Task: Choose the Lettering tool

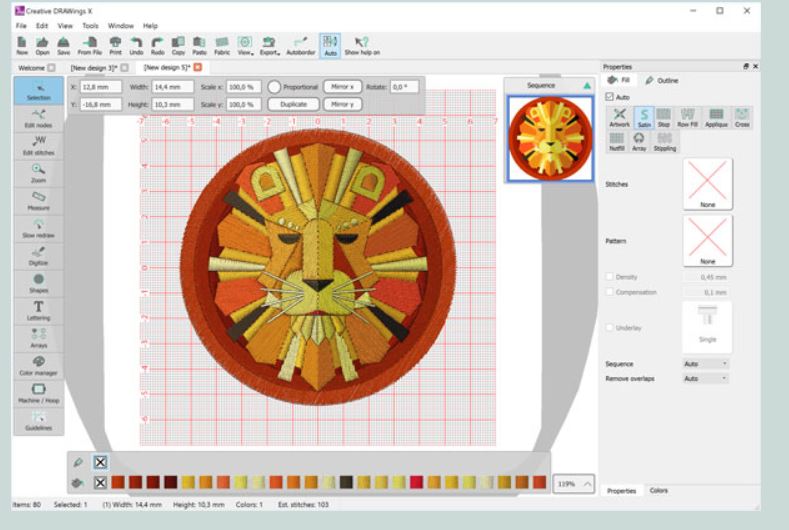Action: [x=39, y=309]
